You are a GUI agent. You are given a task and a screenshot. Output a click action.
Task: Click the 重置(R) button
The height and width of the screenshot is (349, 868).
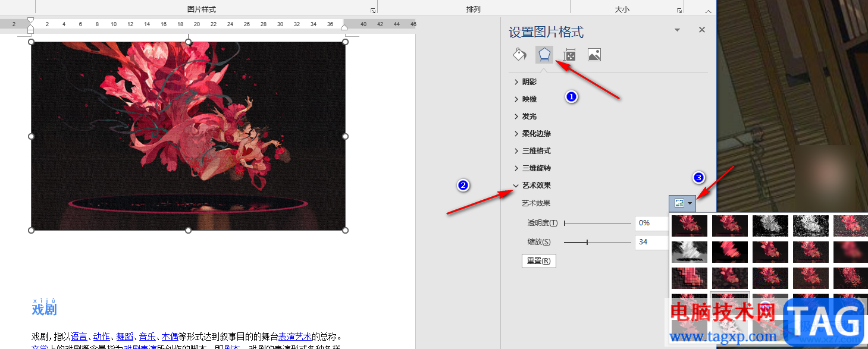tap(538, 261)
